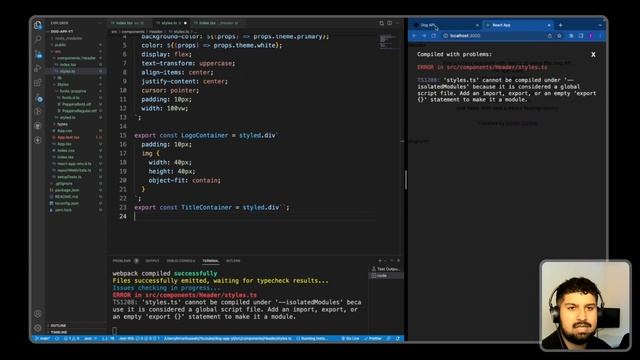Select the node terminal entry

386,276
